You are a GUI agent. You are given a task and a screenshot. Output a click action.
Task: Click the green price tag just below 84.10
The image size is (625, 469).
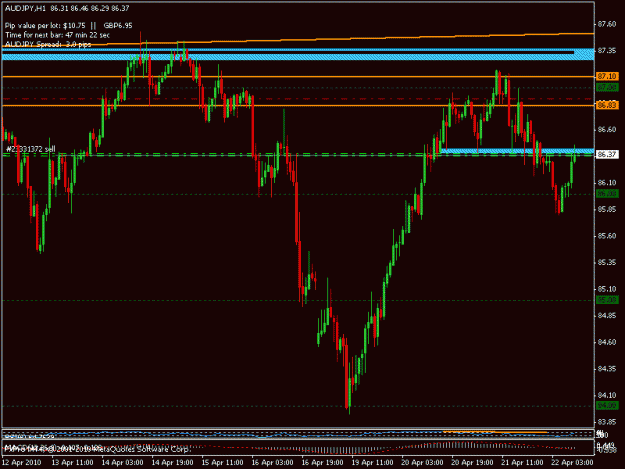point(607,406)
